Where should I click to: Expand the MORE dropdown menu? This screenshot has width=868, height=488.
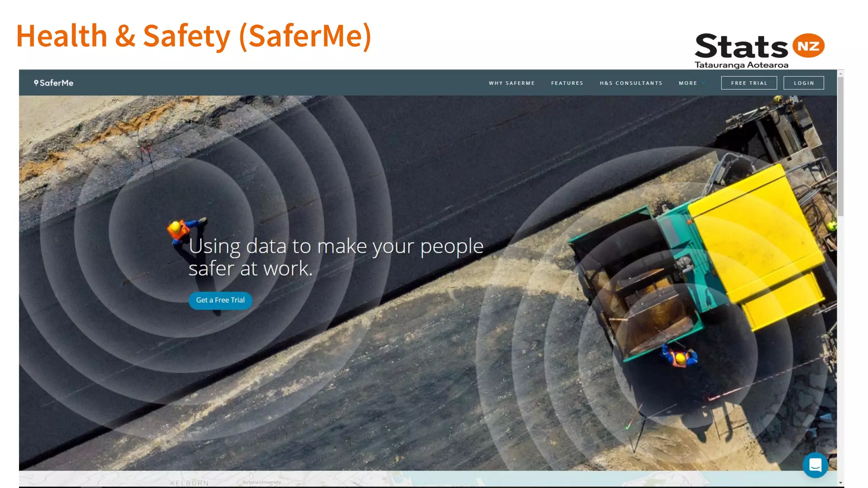691,83
